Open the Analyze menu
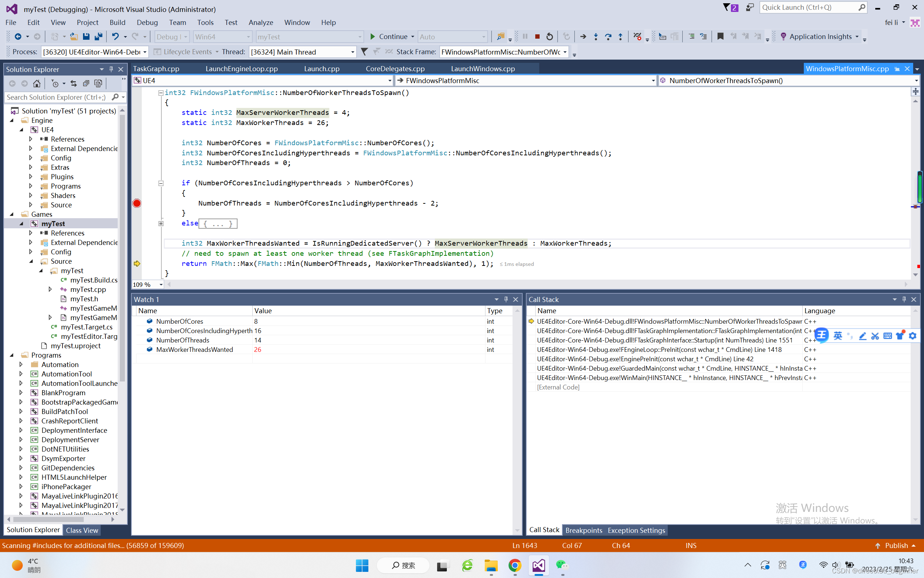The width and height of the screenshot is (924, 578). pos(261,22)
